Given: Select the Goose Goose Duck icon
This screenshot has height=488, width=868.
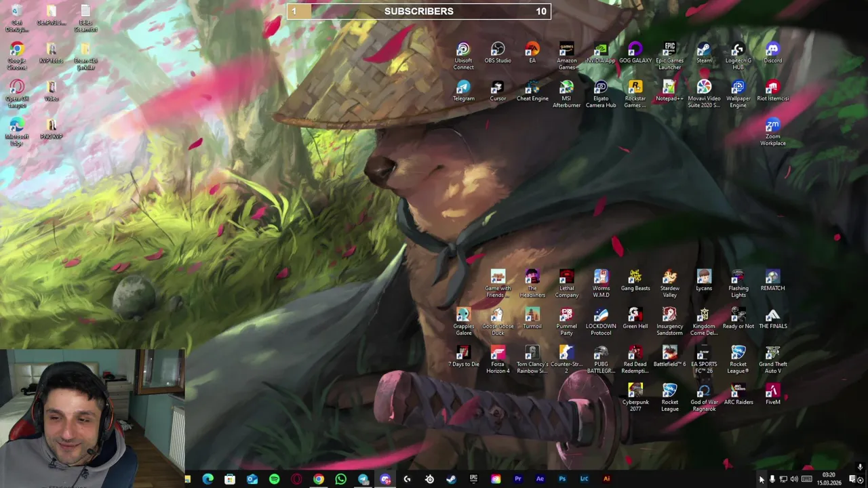Looking at the screenshot, I should coord(498,321).
